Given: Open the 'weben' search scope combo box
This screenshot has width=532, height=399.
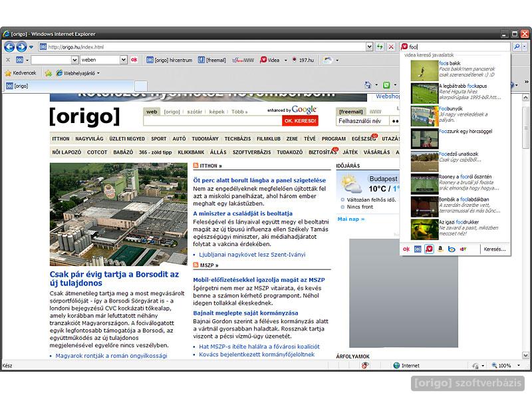Looking at the screenshot, I should [x=104, y=60].
